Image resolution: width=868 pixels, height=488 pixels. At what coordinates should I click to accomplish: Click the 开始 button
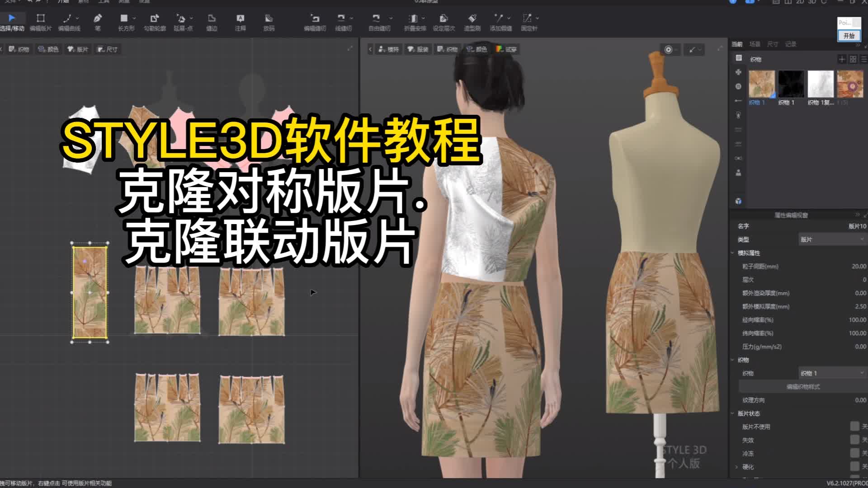(x=849, y=36)
